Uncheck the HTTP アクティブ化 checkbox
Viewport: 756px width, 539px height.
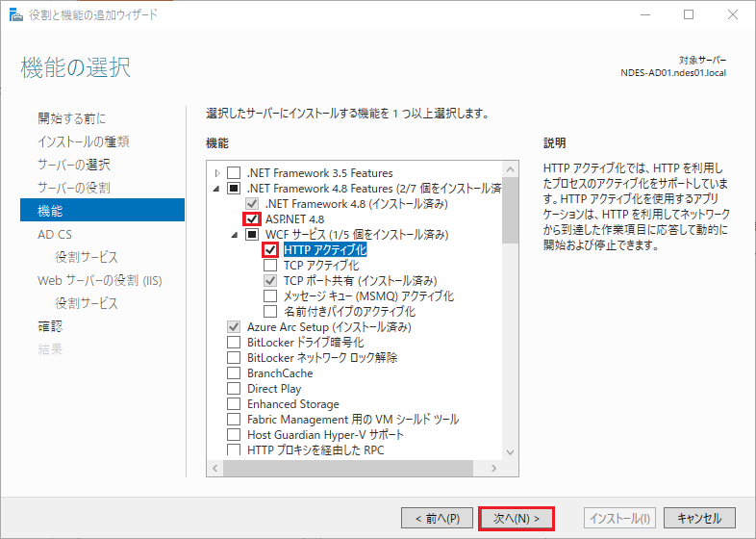point(270,250)
